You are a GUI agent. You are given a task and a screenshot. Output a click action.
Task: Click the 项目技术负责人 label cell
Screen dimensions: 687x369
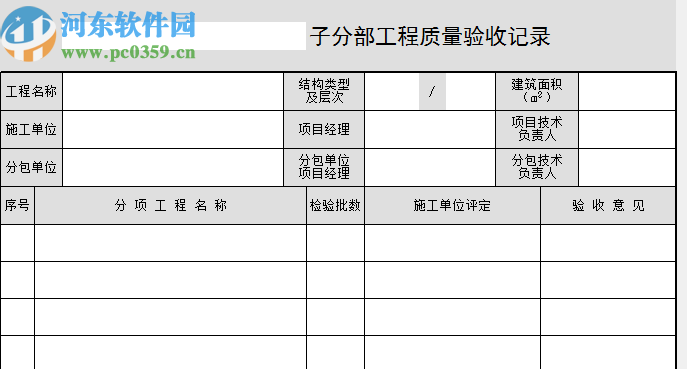click(x=537, y=129)
